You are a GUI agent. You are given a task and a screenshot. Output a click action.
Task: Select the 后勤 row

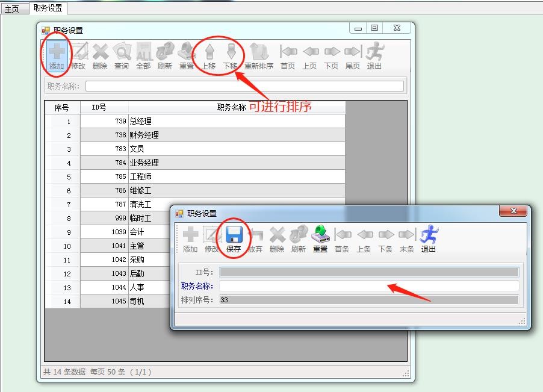pos(108,273)
